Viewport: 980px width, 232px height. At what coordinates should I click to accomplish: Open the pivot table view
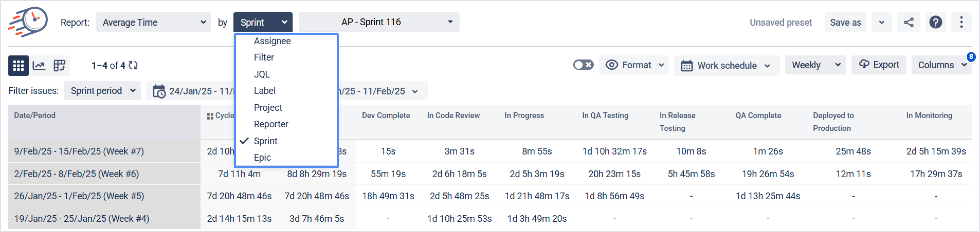(59, 66)
